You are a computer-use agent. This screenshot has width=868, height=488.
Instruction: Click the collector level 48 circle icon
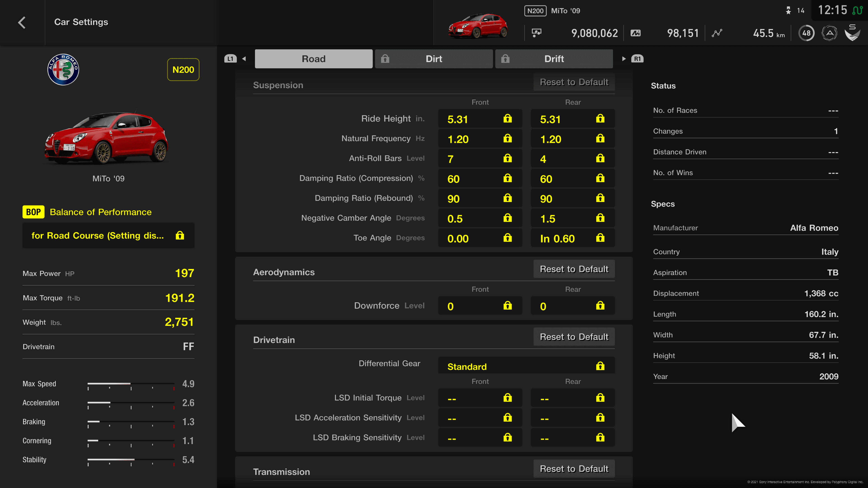[806, 33]
